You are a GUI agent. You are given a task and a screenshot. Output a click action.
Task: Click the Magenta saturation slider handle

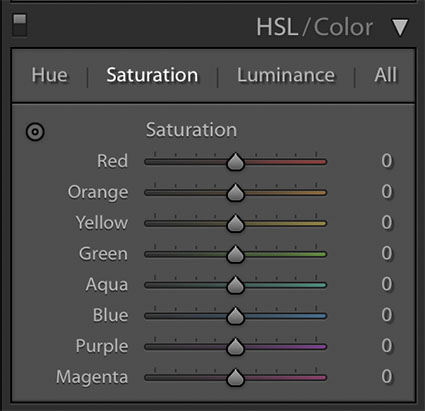click(236, 377)
